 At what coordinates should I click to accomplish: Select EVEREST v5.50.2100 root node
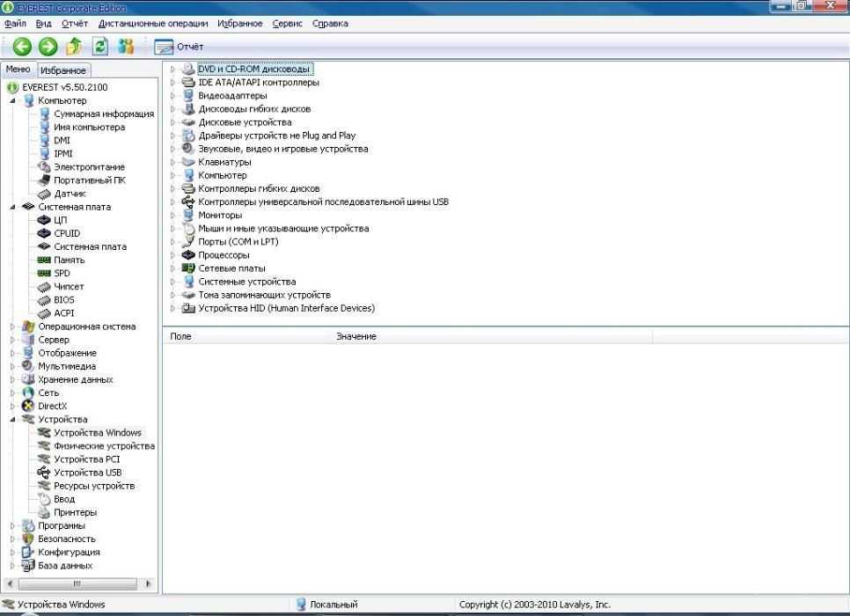click(x=64, y=87)
